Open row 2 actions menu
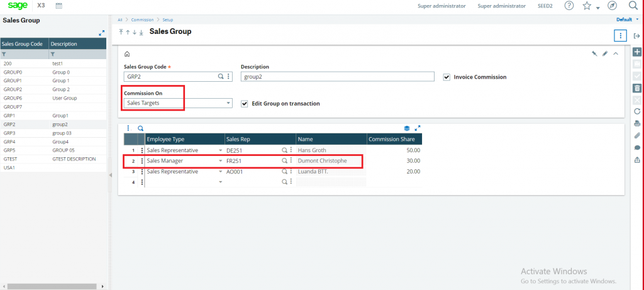 142,161
